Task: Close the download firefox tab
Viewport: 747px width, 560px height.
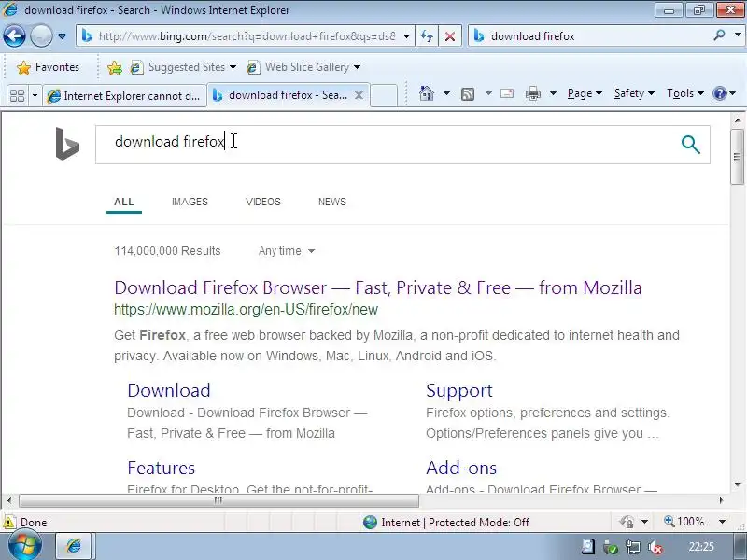Action: tap(359, 95)
